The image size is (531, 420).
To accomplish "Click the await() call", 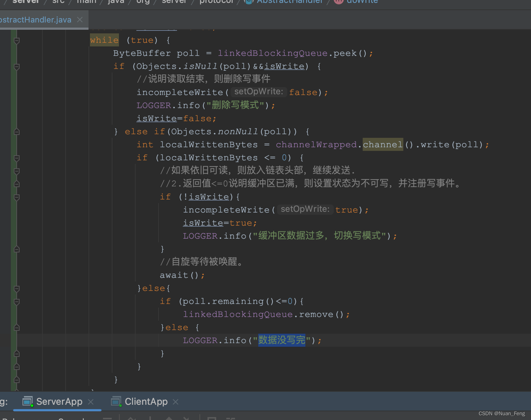I will [180, 275].
